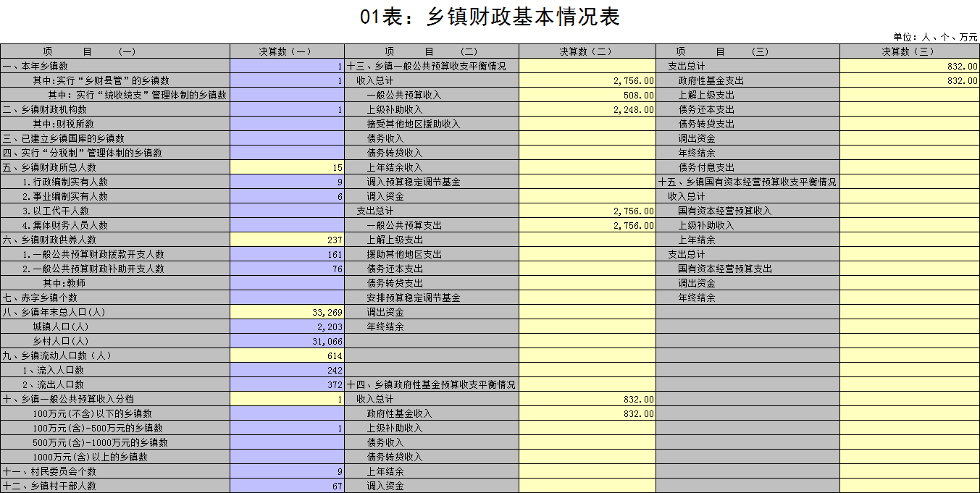The height and width of the screenshot is (493, 980).
Task: Click the 政府性基金支出 value cell
Action: pyautogui.click(x=909, y=80)
